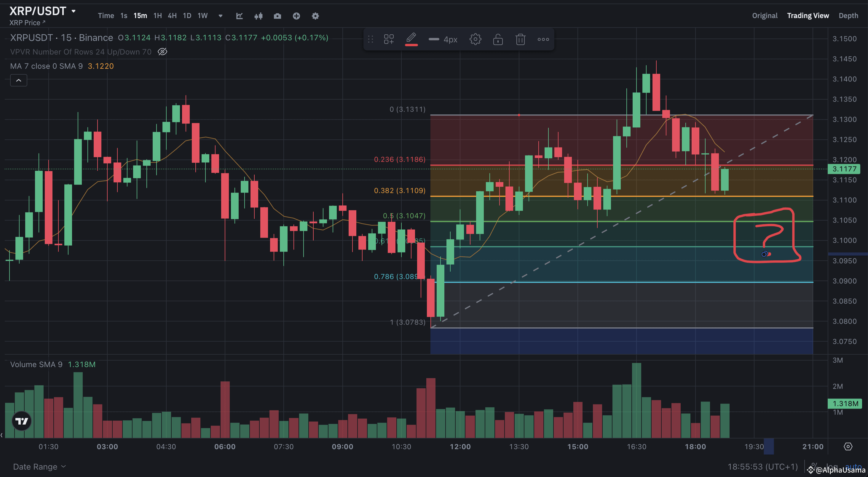Open the drawing templates icon

[389, 39]
